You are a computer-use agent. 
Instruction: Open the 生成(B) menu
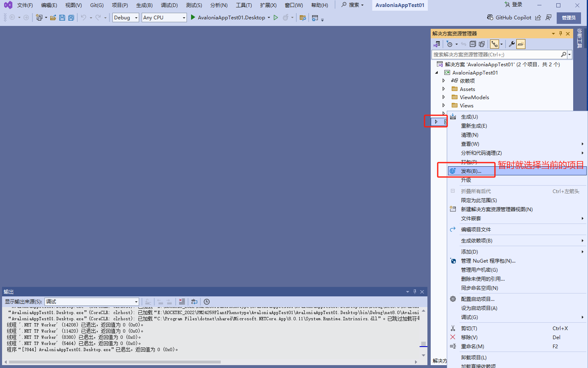coord(145,5)
